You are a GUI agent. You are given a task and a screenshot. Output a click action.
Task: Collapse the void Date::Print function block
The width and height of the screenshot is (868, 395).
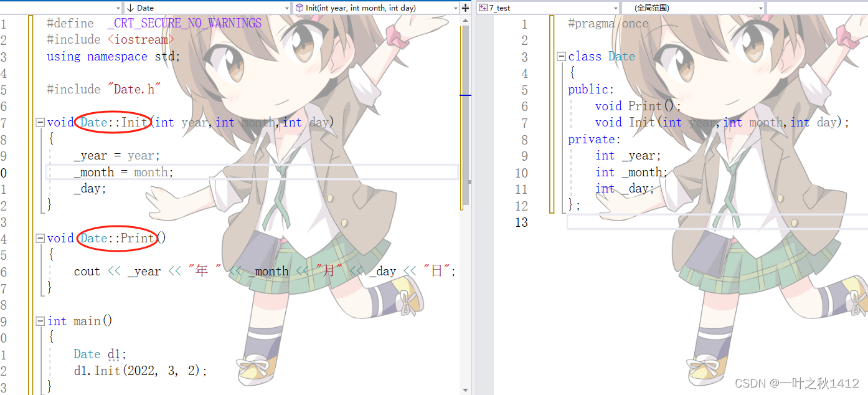point(40,238)
